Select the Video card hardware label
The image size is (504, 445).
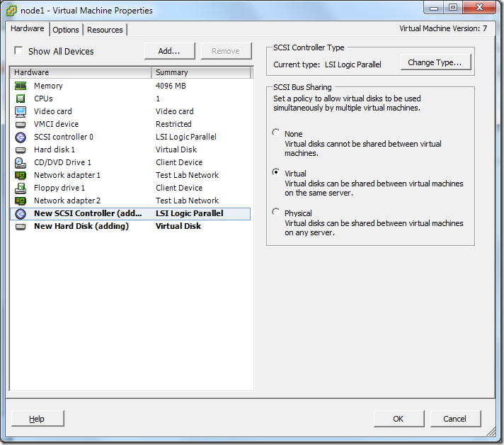[53, 111]
